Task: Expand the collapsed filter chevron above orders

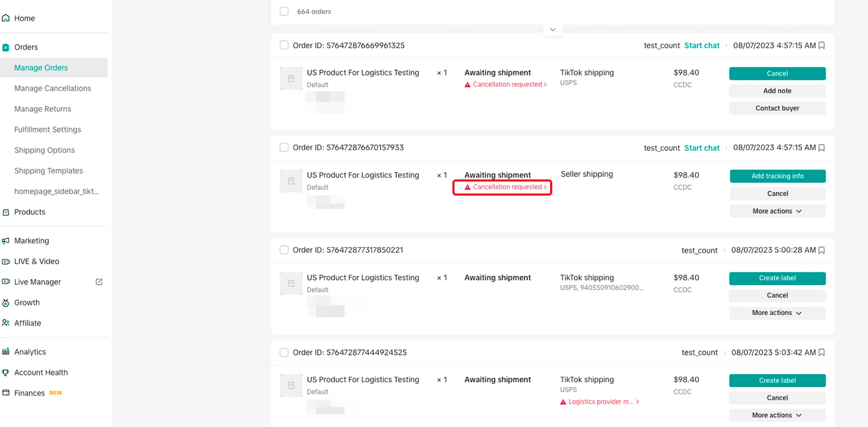Action: tap(552, 30)
